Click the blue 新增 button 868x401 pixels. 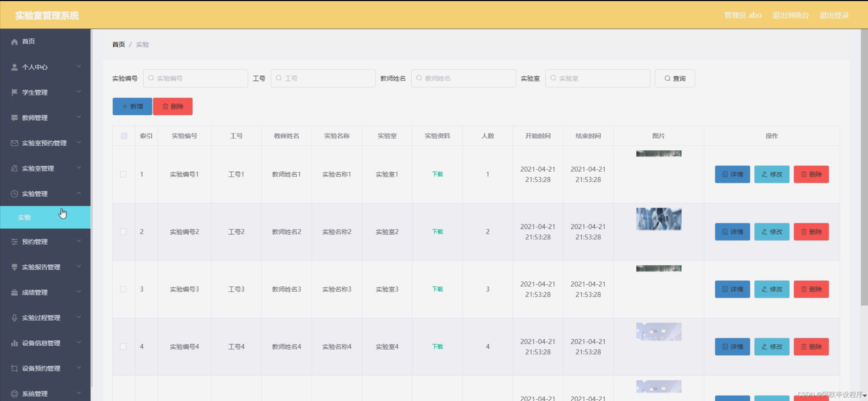[x=132, y=107]
